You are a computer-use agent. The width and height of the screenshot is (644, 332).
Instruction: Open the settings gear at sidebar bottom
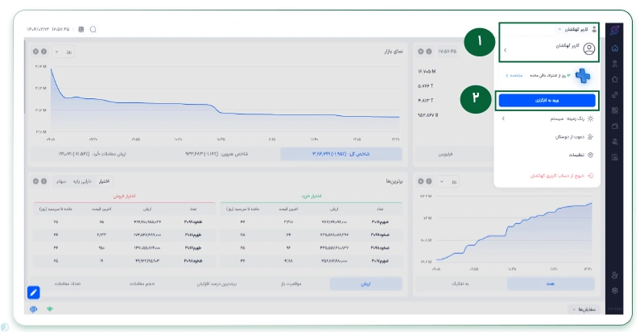click(615, 290)
